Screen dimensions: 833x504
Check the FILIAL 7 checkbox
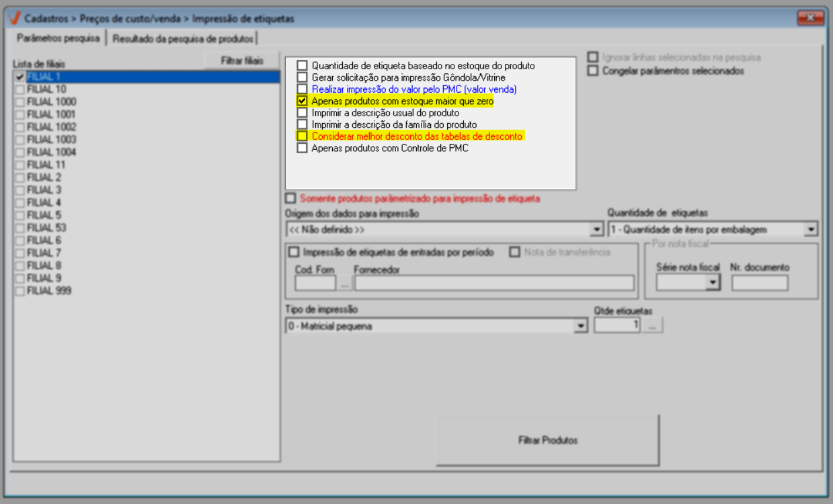(19, 253)
